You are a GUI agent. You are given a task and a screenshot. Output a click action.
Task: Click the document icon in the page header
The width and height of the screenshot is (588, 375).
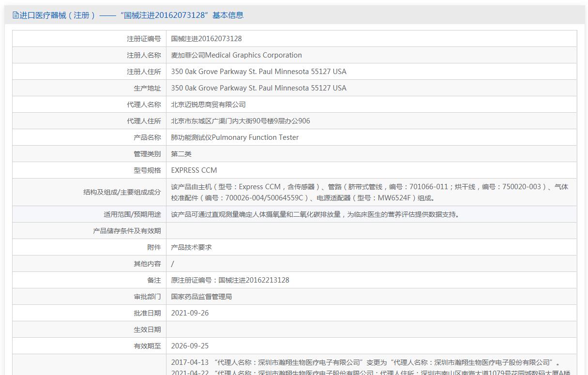[x=15, y=15]
